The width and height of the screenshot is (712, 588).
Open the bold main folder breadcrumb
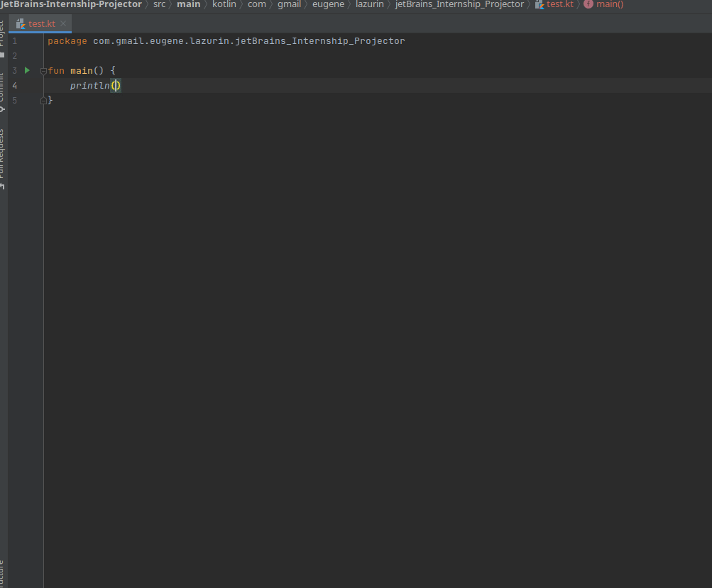coord(188,4)
